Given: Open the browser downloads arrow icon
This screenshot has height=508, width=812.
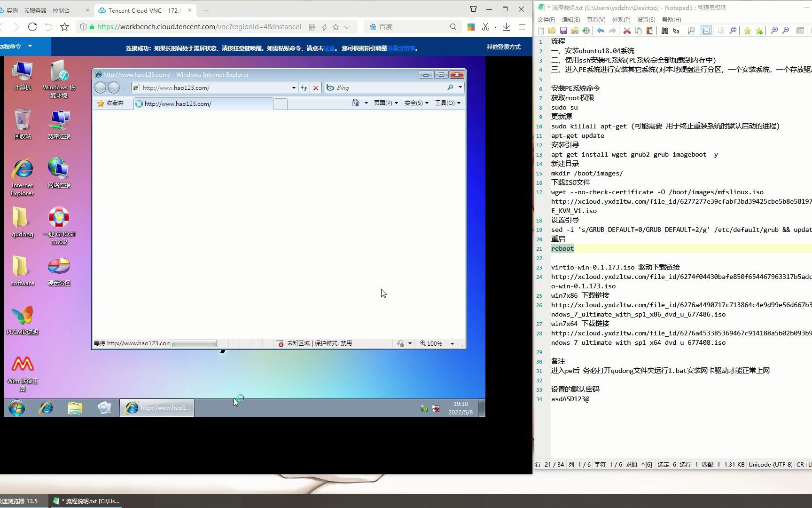Looking at the screenshot, I should point(506,27).
